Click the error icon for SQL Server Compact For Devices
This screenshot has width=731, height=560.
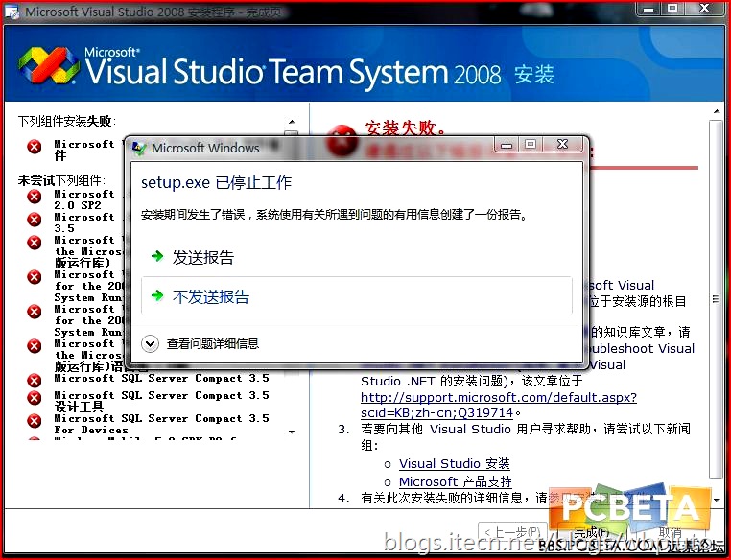pos(35,421)
